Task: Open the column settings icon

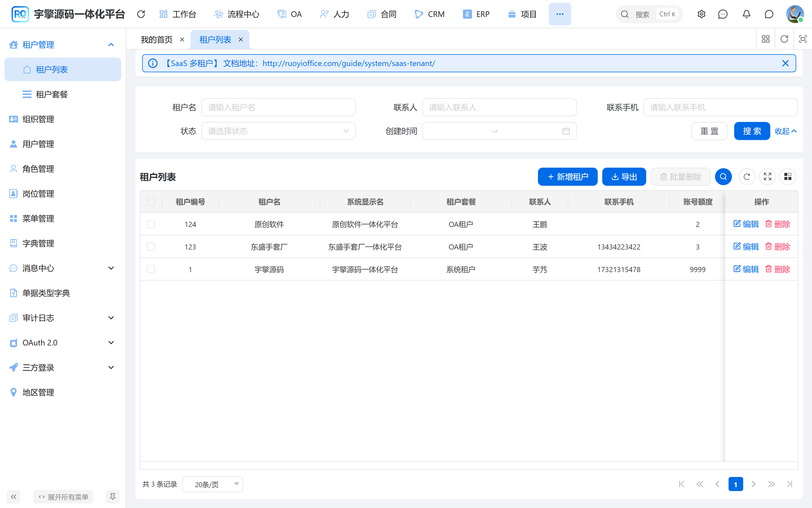Action: pos(788,177)
